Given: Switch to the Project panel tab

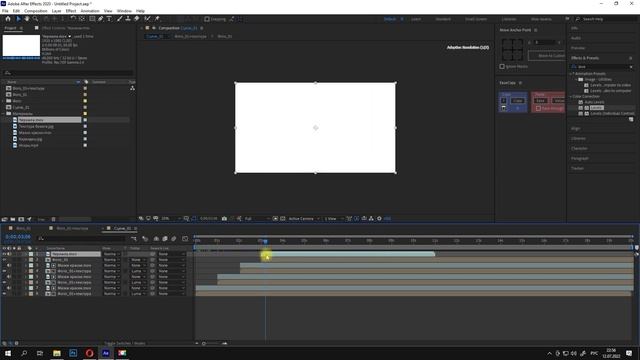Looking at the screenshot, I should pyautogui.click(x=10, y=28).
